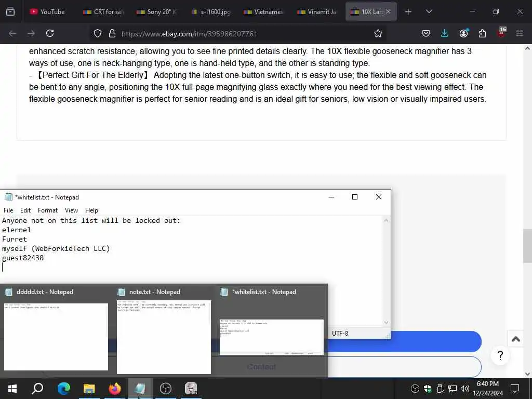Image resolution: width=532 pixels, height=399 pixels.
Task: Open Notepad Edit menu
Action: (x=25, y=210)
